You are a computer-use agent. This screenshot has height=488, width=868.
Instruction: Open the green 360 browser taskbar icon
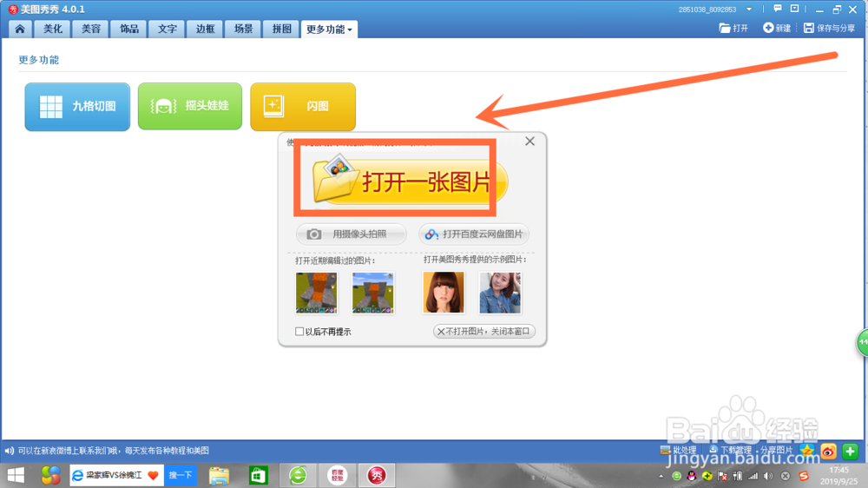[298, 475]
